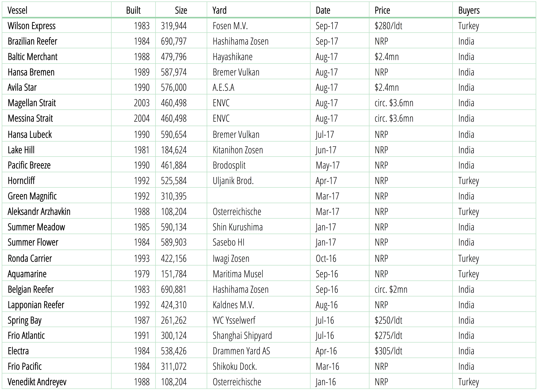Click the Aleksandr Arzhavkin vessel name
Viewport: 538px width, 392px height.
point(39,212)
